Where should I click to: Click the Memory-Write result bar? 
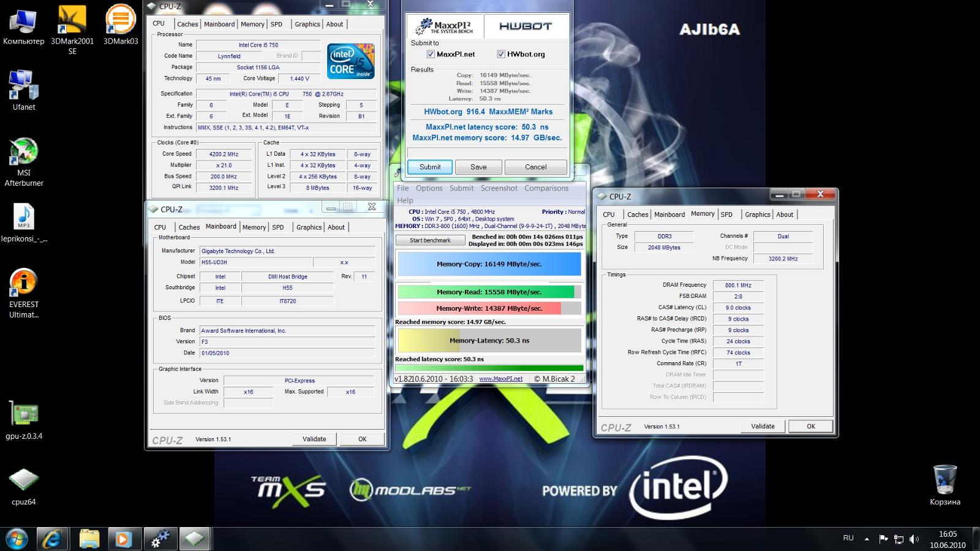click(x=489, y=308)
